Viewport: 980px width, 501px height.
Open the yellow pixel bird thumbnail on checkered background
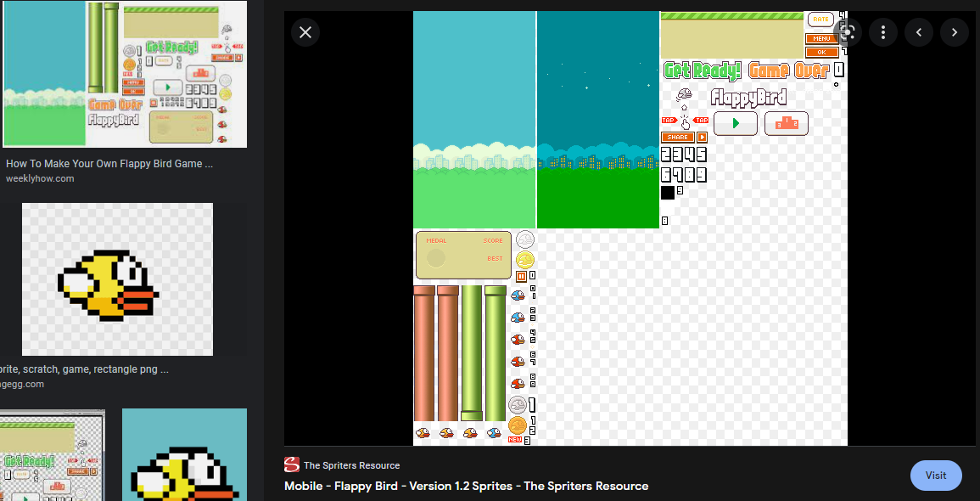pyautogui.click(x=117, y=279)
